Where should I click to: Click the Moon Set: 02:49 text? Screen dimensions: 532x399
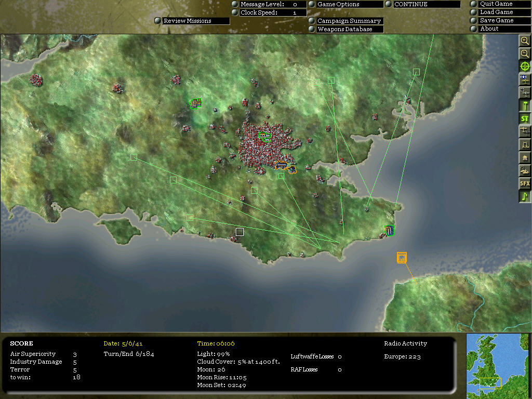tap(221, 385)
